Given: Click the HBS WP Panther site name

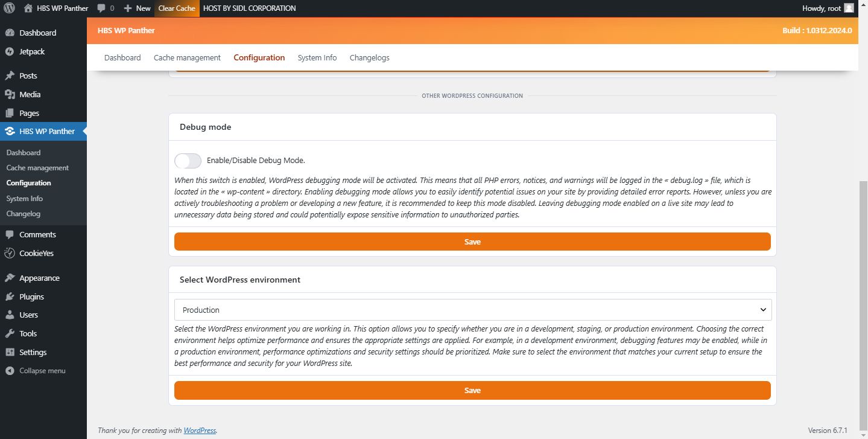Looking at the screenshot, I should pos(63,8).
